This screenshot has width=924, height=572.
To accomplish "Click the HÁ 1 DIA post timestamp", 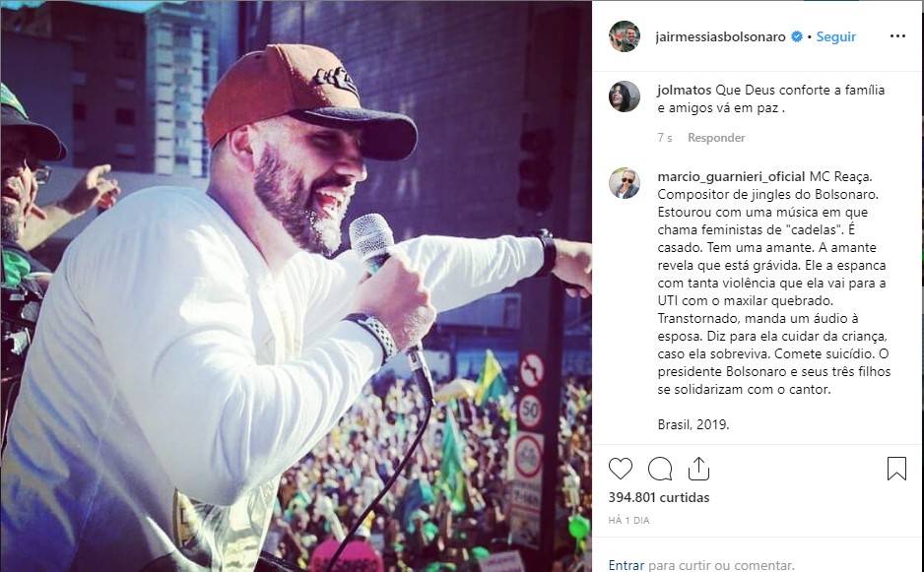I will click(628, 520).
